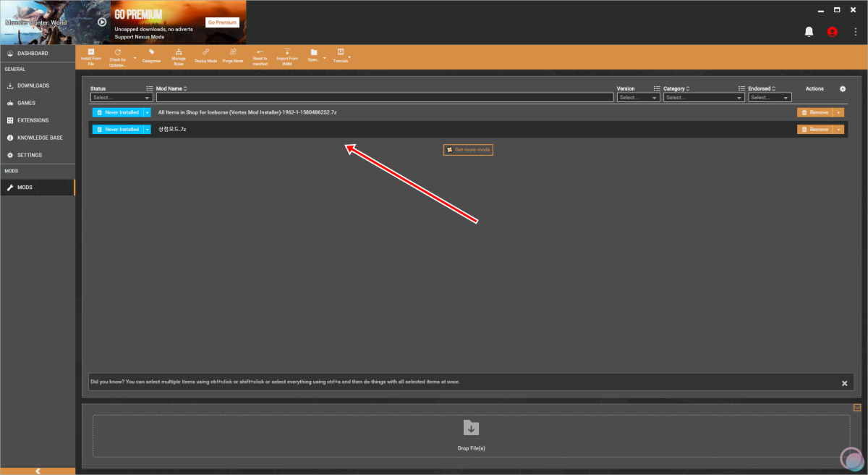
Task: Select All Items in Shop for Iceborne row
Action: (247, 112)
